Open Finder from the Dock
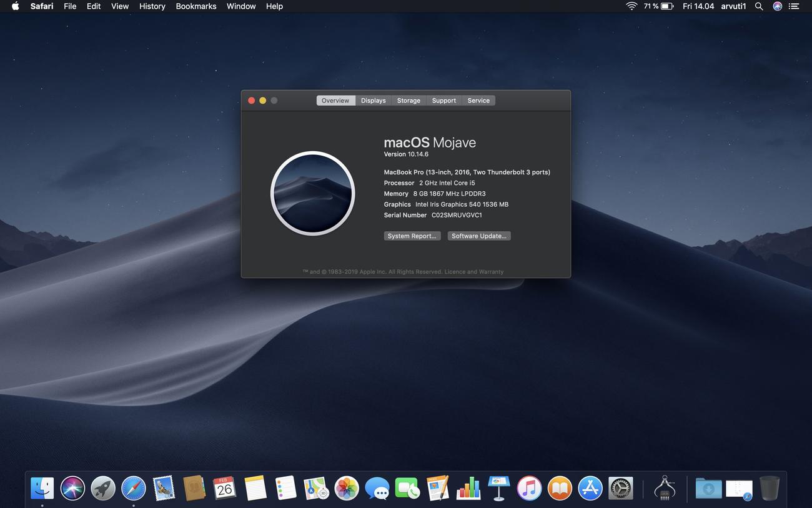Image resolution: width=812 pixels, height=508 pixels. tap(42, 488)
